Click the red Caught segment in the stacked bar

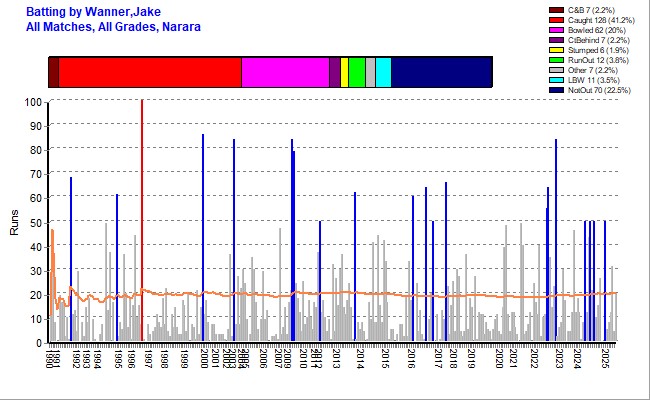tap(150, 73)
